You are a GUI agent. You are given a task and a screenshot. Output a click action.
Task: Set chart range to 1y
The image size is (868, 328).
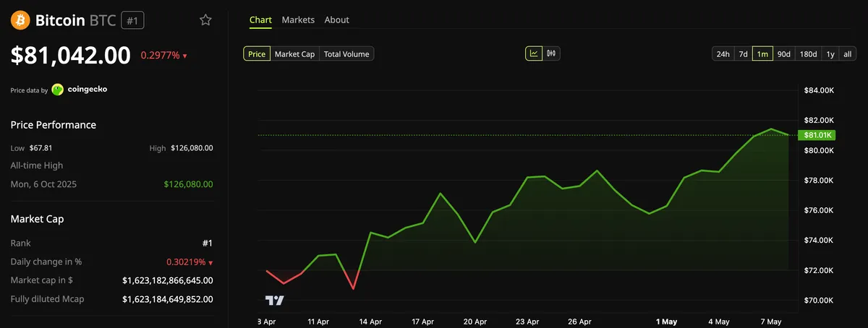point(830,53)
